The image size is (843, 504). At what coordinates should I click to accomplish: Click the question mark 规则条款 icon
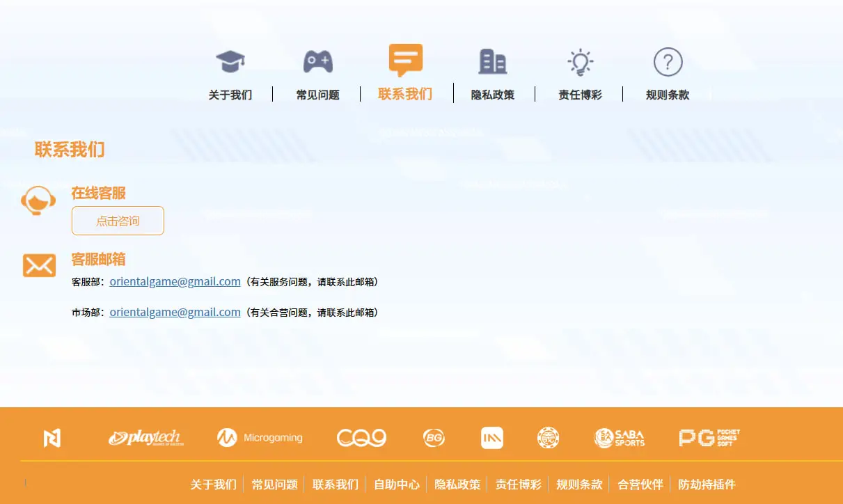[668, 63]
